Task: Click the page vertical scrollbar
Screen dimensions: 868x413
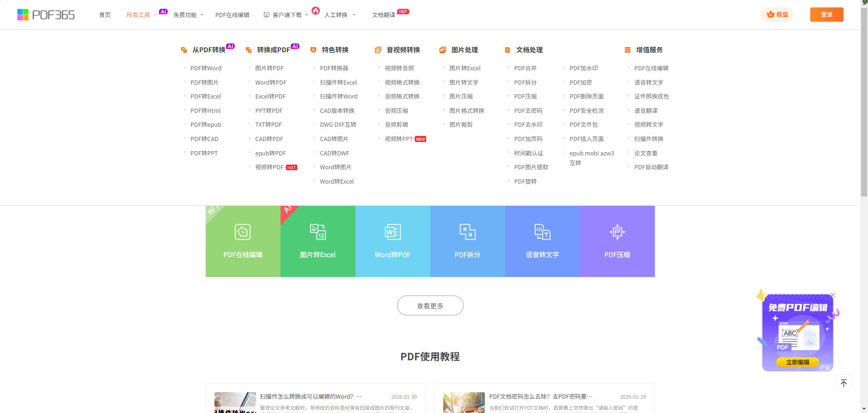Action: click(x=864, y=102)
